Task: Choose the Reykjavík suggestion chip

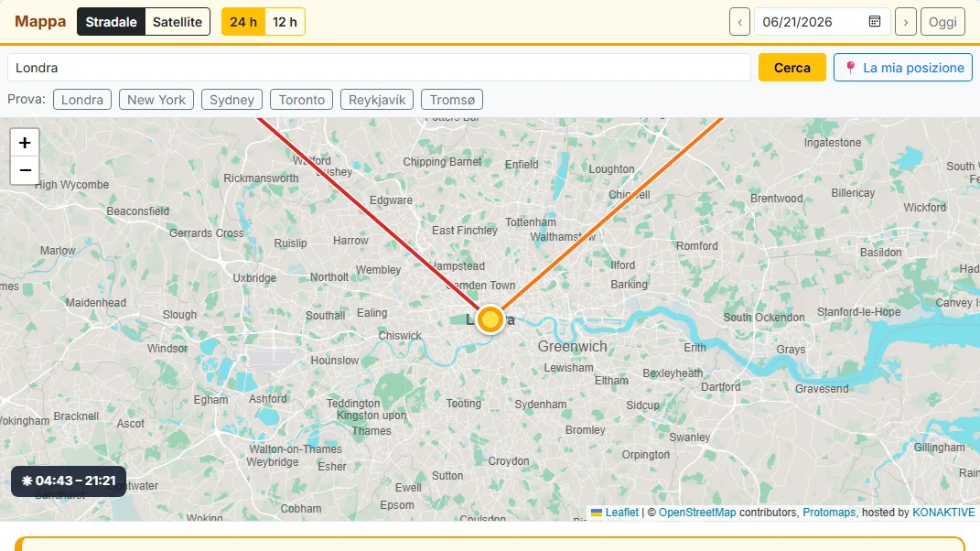Action: coord(377,100)
